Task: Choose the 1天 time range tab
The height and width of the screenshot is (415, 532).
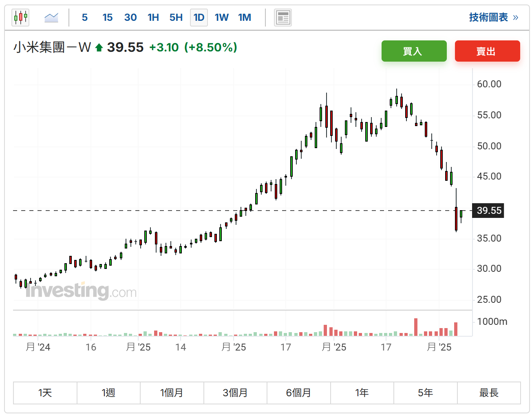Action: [x=45, y=393]
